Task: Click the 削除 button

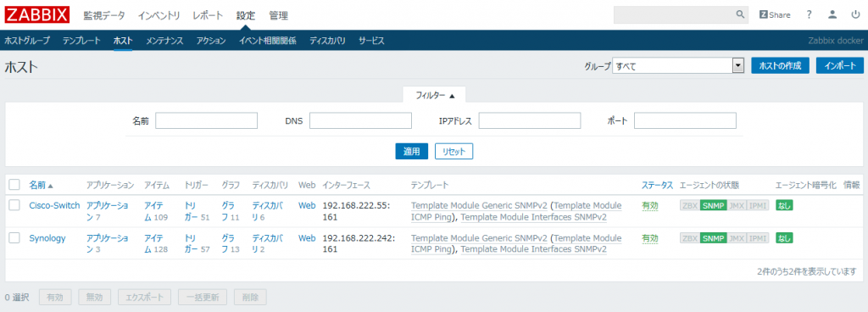Action: (x=250, y=297)
